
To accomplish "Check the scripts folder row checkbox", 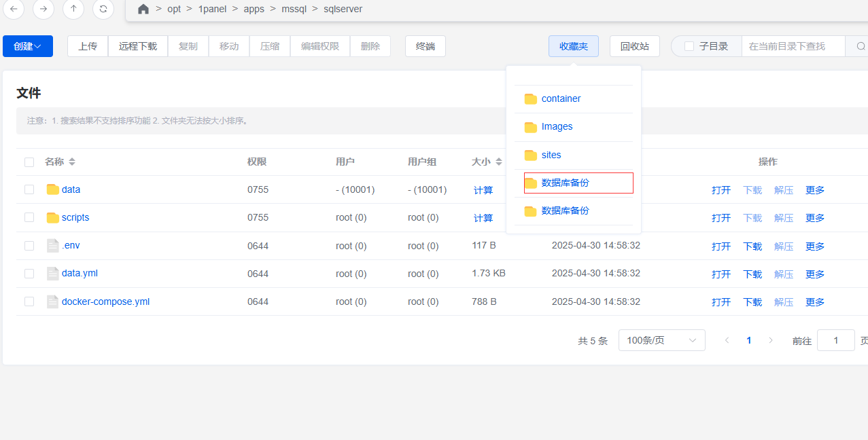I will tap(29, 217).
